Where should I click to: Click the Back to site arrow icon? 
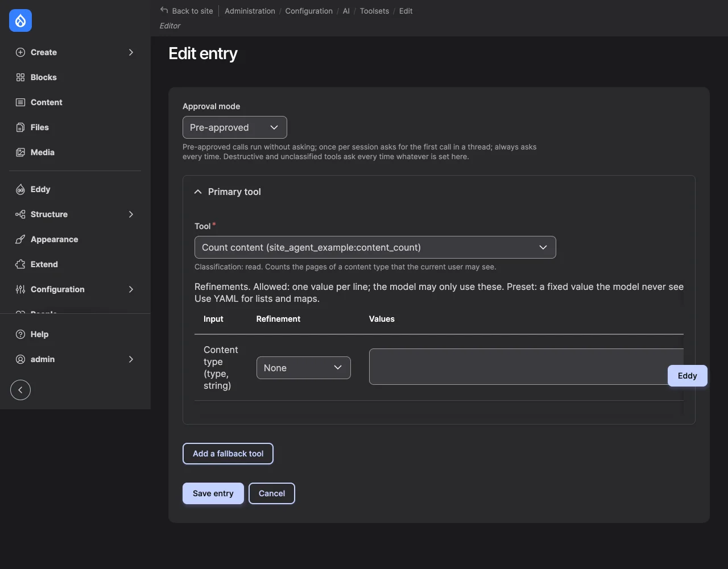(164, 10)
